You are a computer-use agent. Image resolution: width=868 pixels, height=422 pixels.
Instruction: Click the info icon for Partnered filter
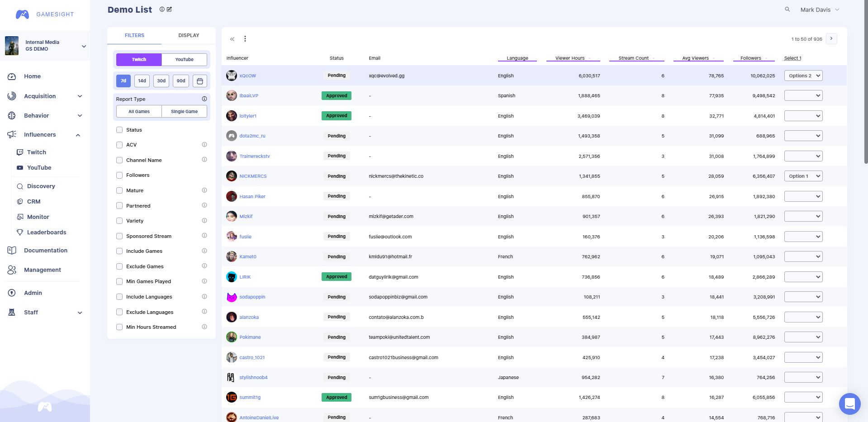tap(204, 205)
